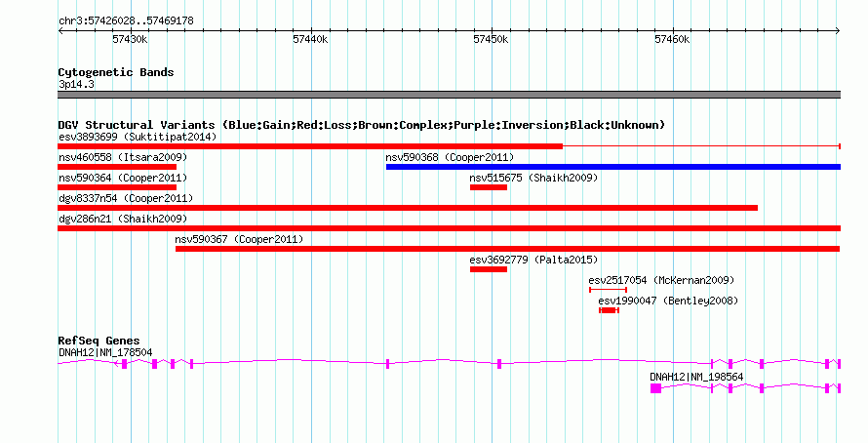Click the red bar of nsv590367
The image size is (868, 443).
[507, 249]
